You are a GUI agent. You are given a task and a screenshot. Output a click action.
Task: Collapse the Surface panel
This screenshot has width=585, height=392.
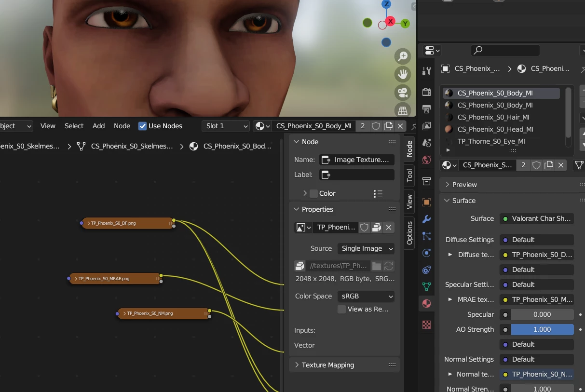[447, 201]
